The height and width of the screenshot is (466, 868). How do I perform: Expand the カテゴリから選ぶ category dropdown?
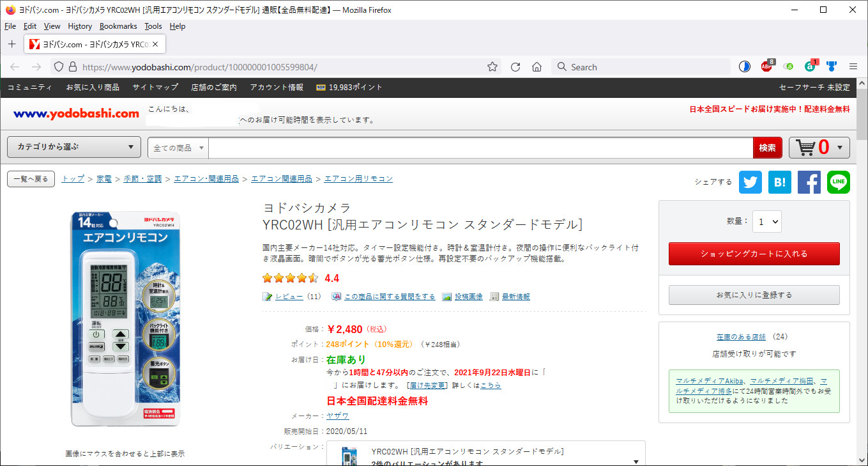[74, 147]
